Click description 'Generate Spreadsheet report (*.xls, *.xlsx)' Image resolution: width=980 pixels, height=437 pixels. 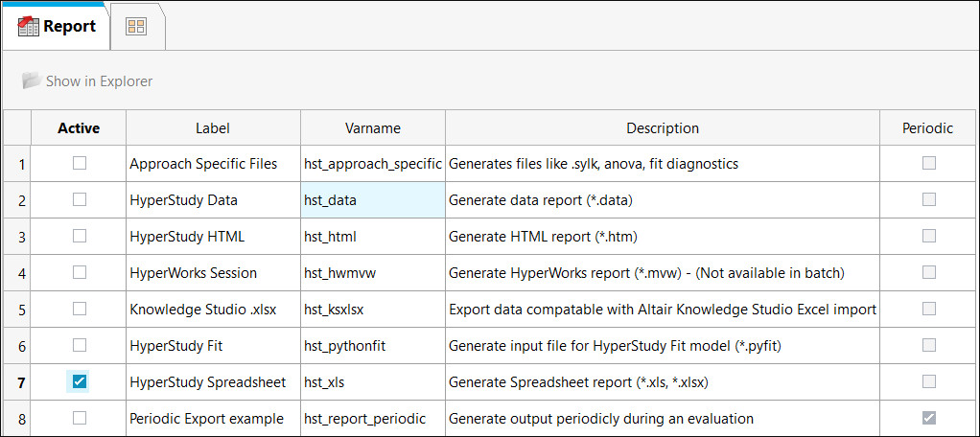pos(663,382)
